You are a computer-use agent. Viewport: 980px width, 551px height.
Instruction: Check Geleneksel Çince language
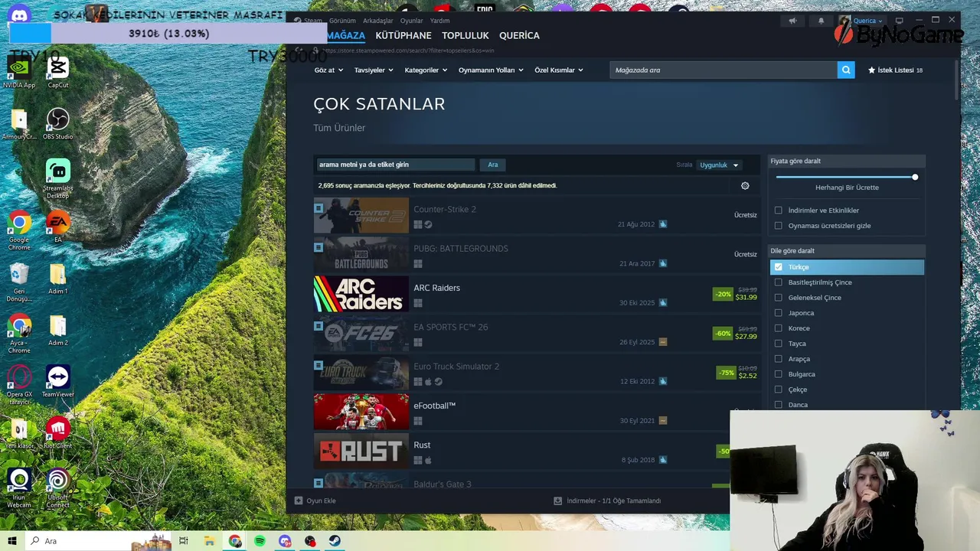[x=779, y=297]
